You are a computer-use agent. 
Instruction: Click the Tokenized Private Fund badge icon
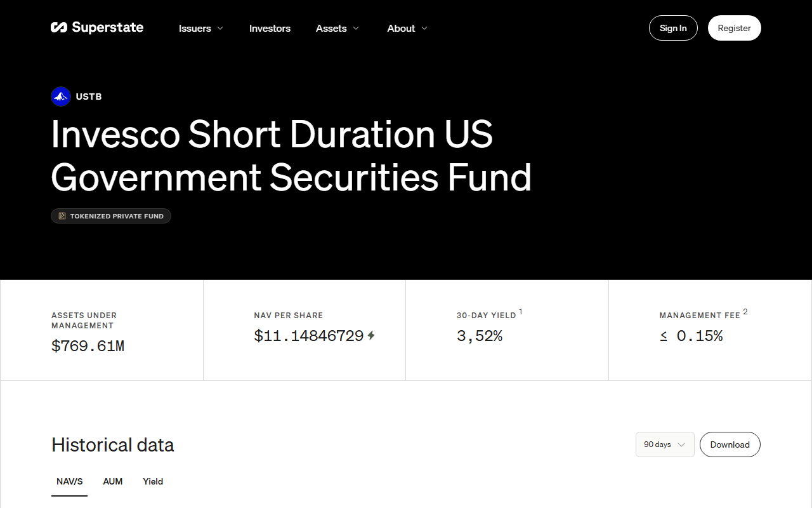click(x=62, y=216)
